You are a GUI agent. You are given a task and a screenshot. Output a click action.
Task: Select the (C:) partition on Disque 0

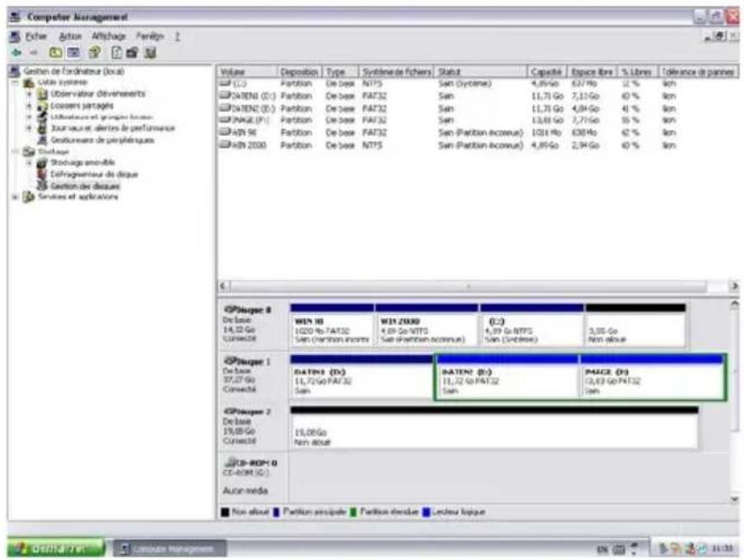532,325
